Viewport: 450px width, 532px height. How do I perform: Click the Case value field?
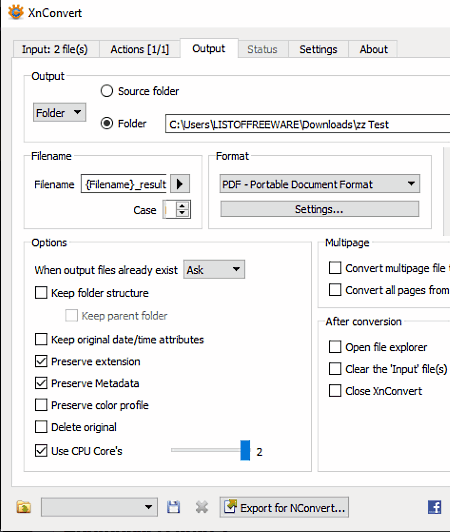[169, 210]
